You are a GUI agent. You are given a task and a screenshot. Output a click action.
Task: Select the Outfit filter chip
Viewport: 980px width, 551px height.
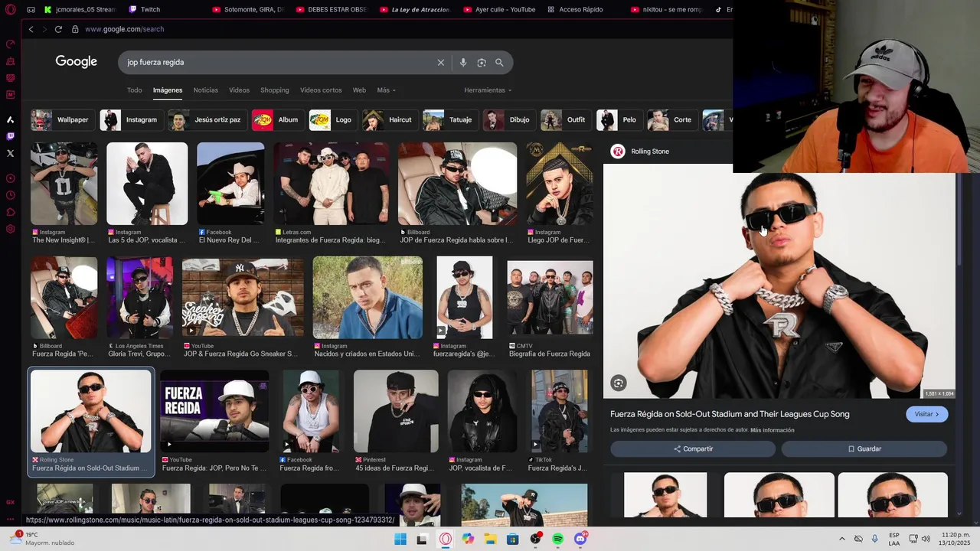(x=564, y=120)
